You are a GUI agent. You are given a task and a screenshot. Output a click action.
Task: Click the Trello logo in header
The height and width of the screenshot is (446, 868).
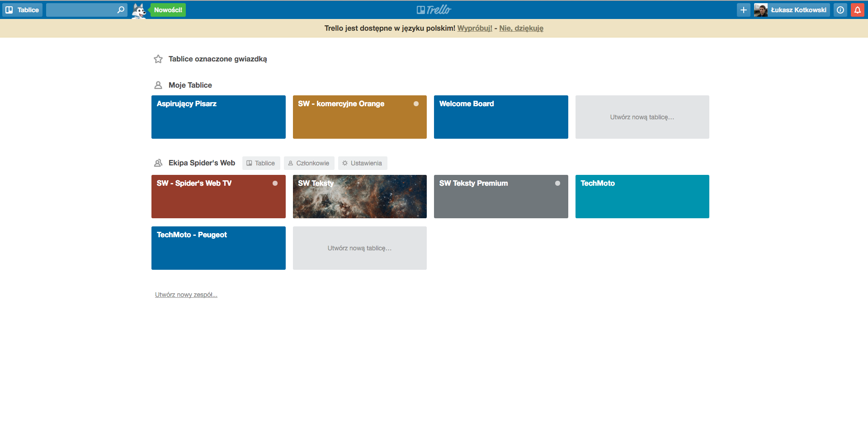(x=434, y=9)
